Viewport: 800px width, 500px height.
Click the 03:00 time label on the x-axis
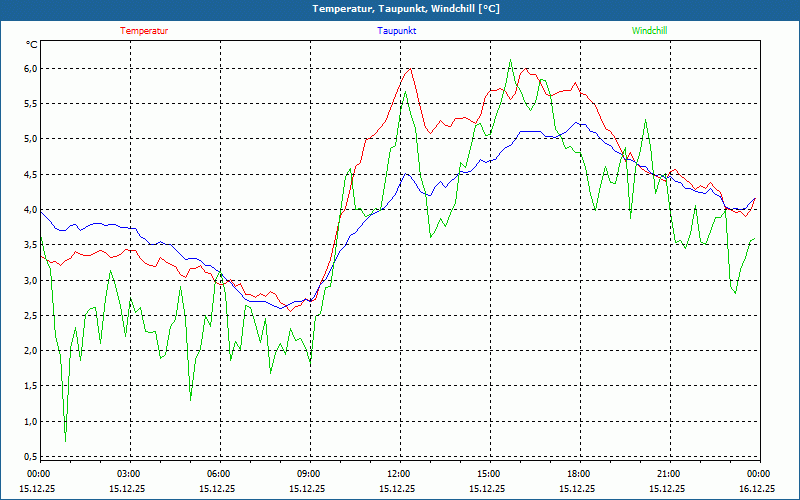click(x=130, y=474)
